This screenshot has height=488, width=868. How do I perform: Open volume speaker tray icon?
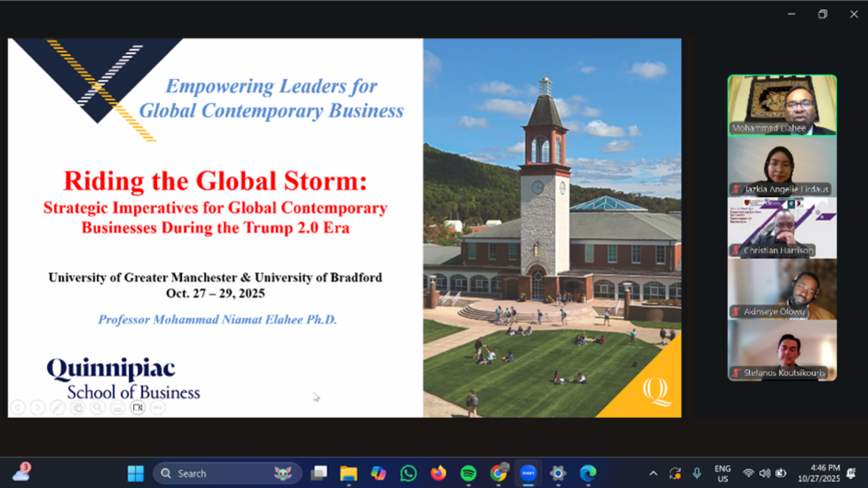[x=764, y=473]
